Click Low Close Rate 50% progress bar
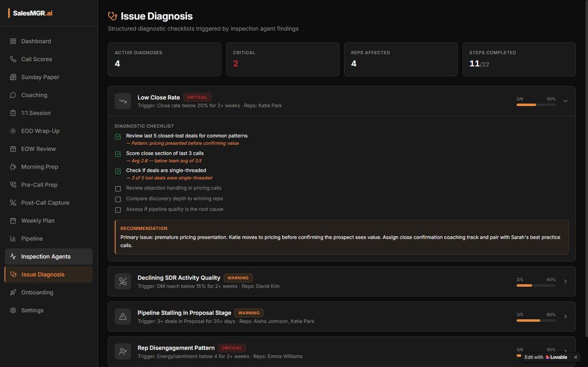The height and width of the screenshot is (367, 588). click(536, 105)
